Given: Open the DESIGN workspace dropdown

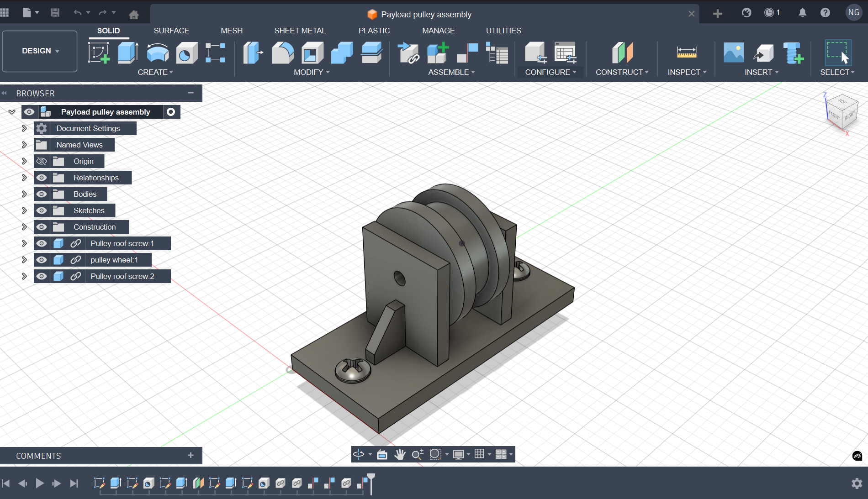Looking at the screenshot, I should pyautogui.click(x=40, y=51).
